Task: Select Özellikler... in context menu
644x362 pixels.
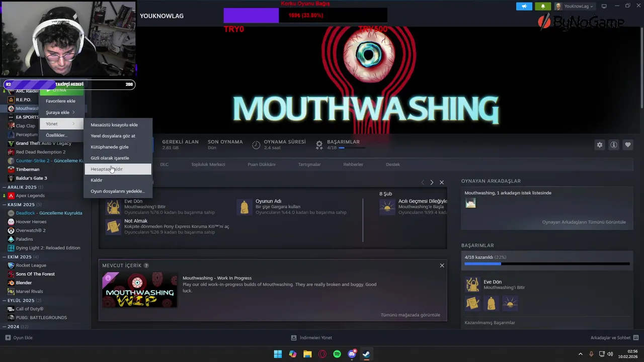Action: tap(61, 135)
